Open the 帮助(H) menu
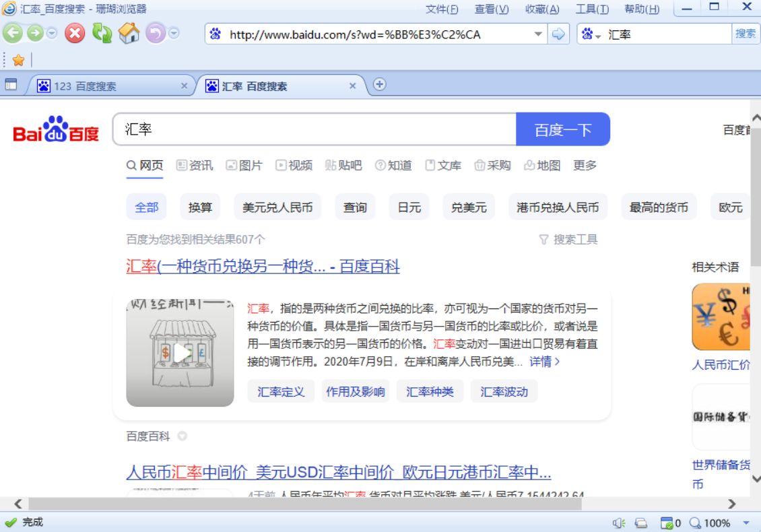 (642, 9)
